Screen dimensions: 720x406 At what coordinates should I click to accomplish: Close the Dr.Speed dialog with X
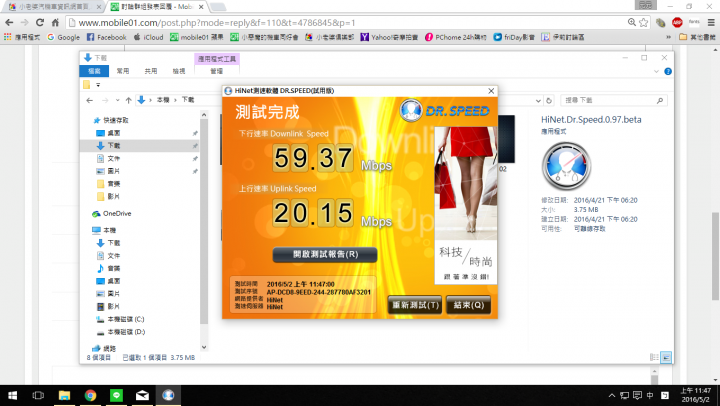[x=491, y=91]
